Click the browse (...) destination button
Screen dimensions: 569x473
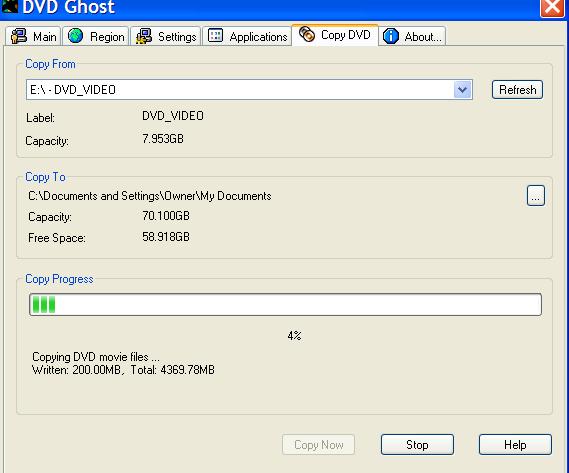[536, 196]
